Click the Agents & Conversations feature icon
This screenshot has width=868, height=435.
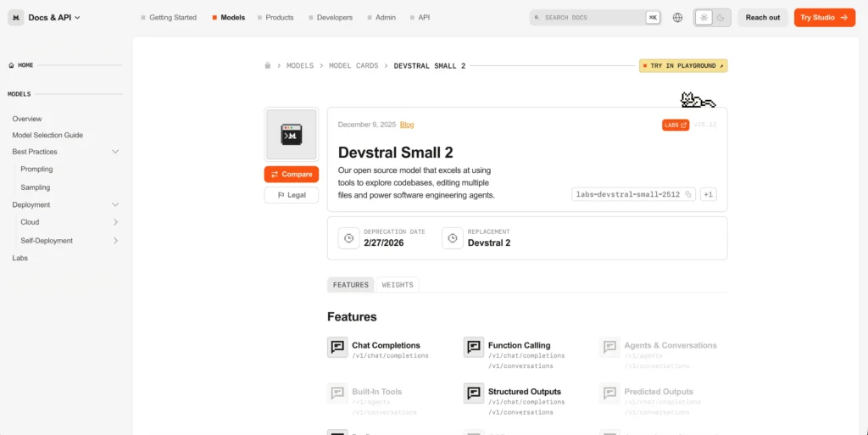click(x=610, y=347)
